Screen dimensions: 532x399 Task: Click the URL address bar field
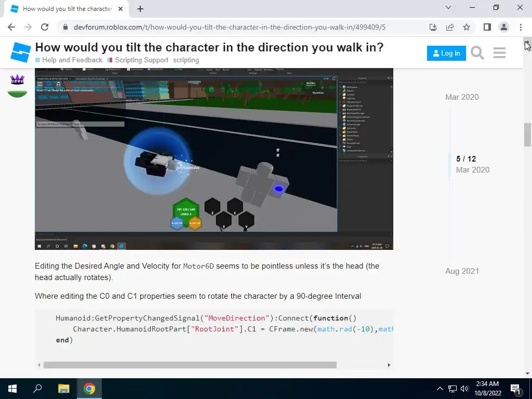tap(229, 27)
